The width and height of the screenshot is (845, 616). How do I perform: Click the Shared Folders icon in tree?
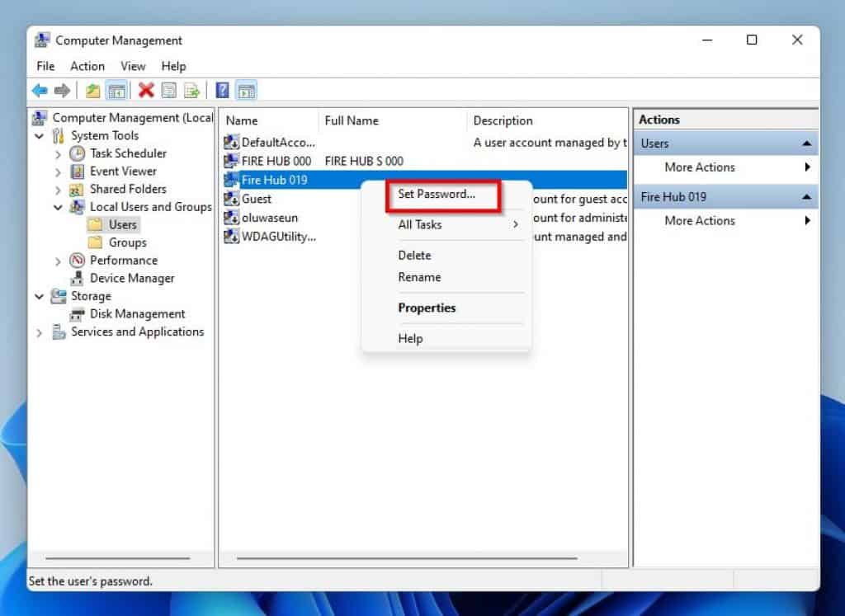[x=77, y=190]
